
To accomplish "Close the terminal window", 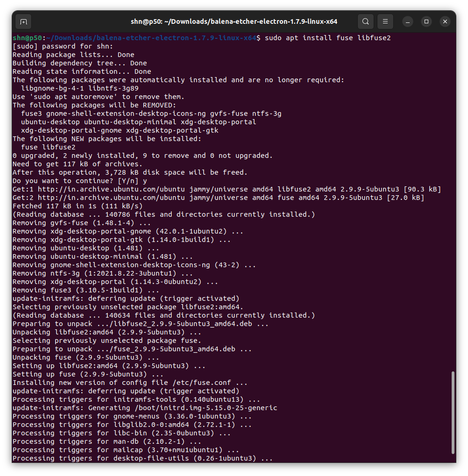I will point(445,21).
